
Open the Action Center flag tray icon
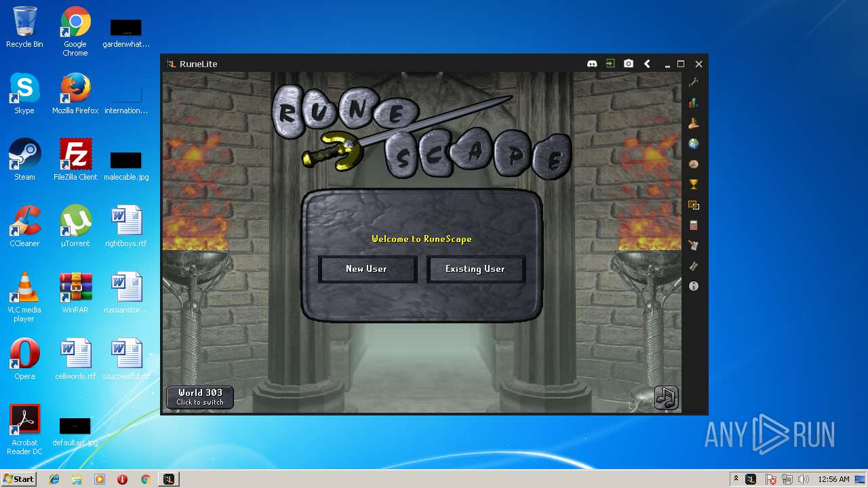click(771, 479)
